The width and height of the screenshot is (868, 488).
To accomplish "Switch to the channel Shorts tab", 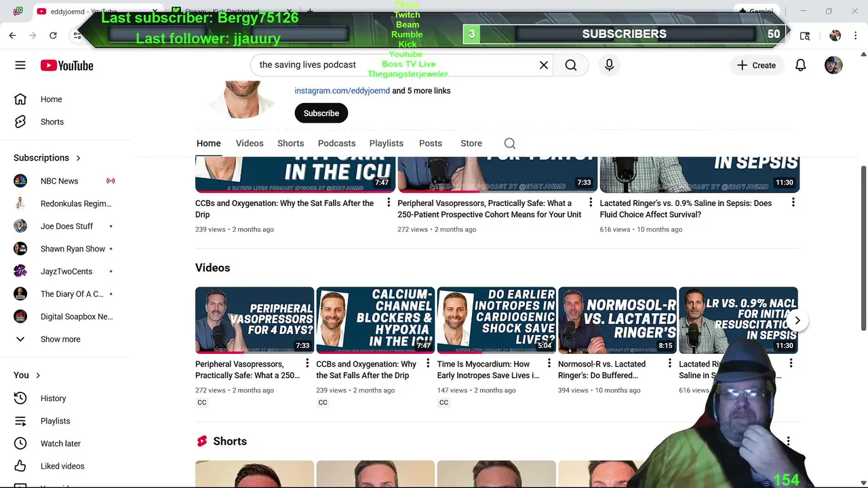I will point(290,143).
